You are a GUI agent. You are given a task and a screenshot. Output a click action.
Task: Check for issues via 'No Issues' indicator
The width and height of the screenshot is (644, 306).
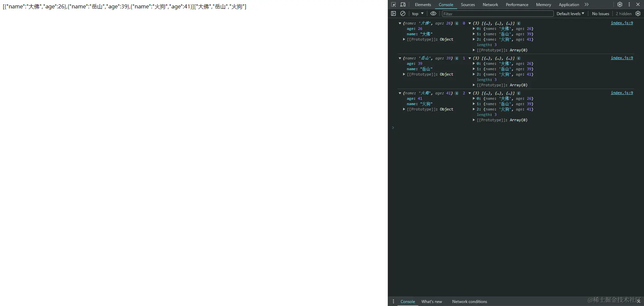coord(600,13)
